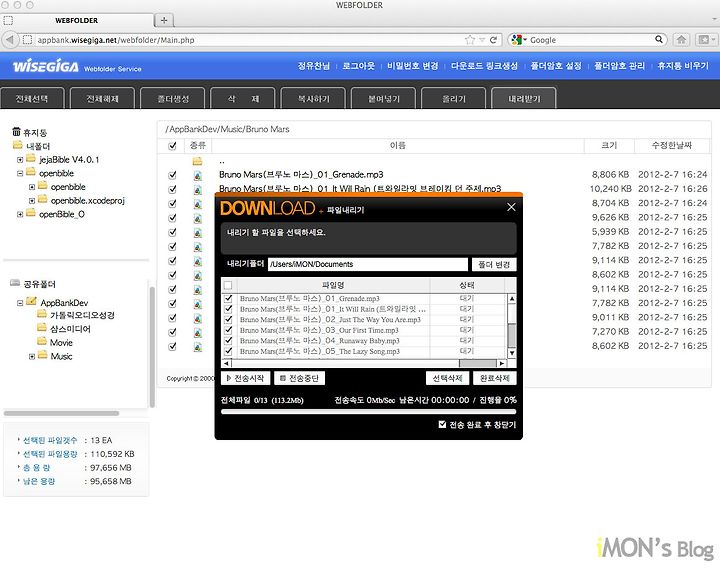The width and height of the screenshot is (720, 568).
Task: Click the 공유폴더 shared drive icon
Action: tap(15, 283)
